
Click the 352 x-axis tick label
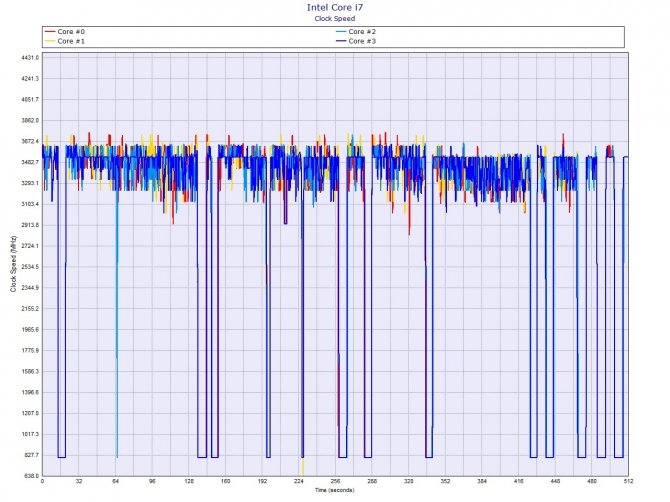[x=445, y=481]
